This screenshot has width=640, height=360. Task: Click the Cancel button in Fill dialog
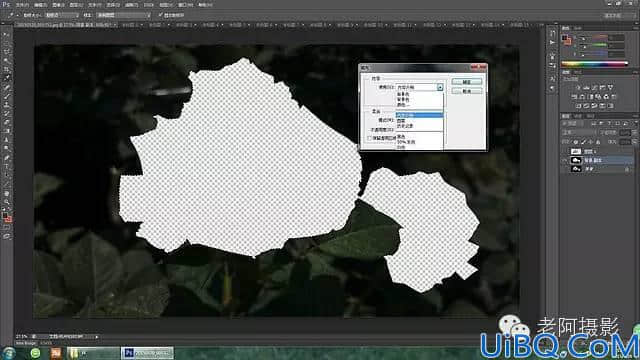[x=467, y=91]
